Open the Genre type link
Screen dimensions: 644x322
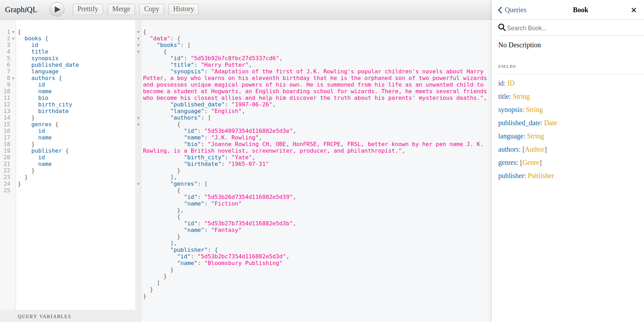tap(531, 162)
